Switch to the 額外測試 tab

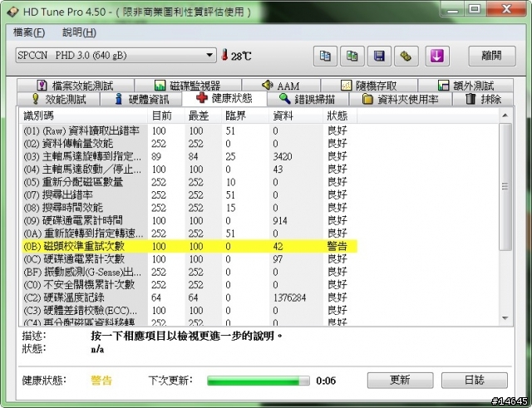point(465,85)
